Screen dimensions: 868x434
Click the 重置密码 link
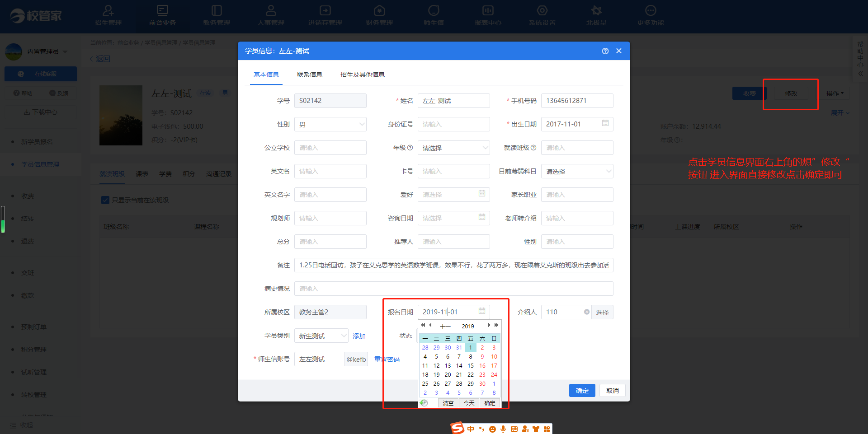(387, 359)
